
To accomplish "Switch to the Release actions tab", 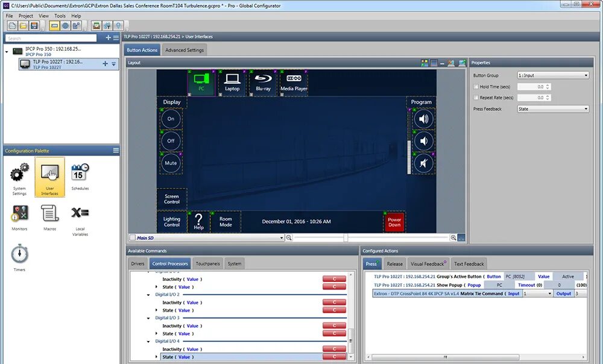I will click(x=394, y=264).
